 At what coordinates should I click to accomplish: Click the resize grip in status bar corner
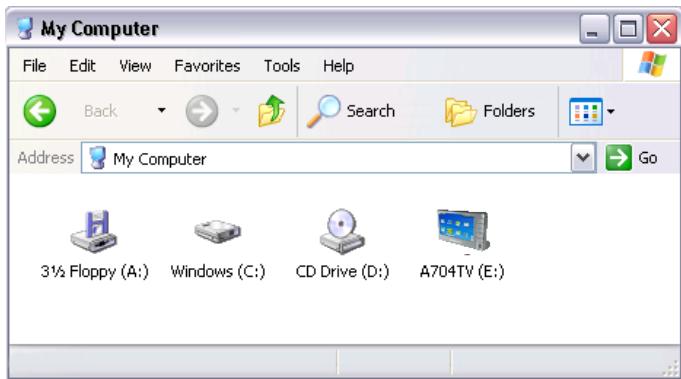click(671, 368)
